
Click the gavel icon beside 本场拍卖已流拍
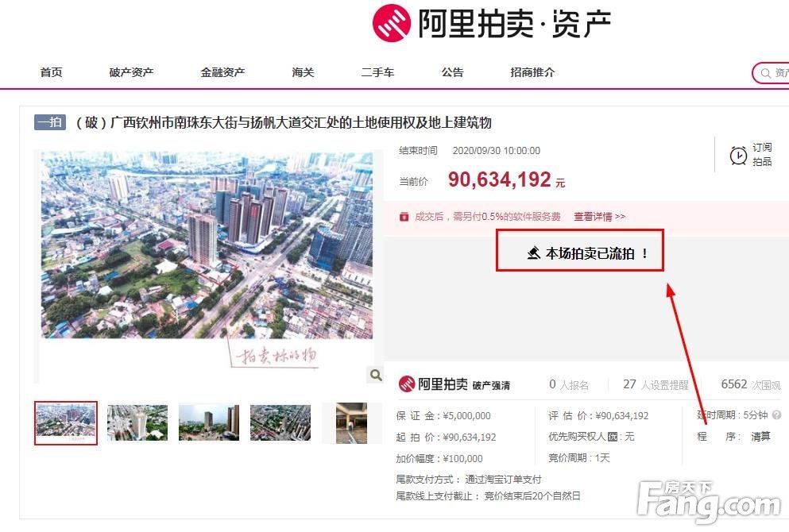coord(533,253)
